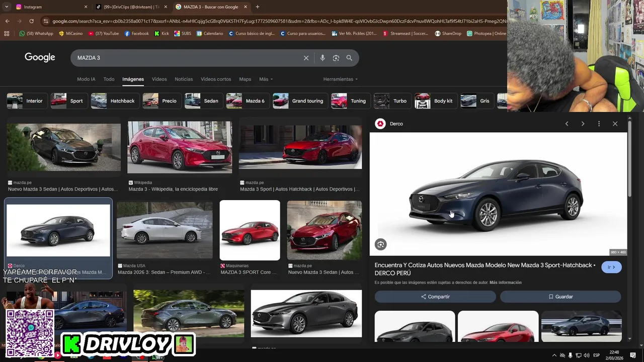The image size is (644, 362).
Task: Show hidden system tray icons chevron
Action: 554,355
